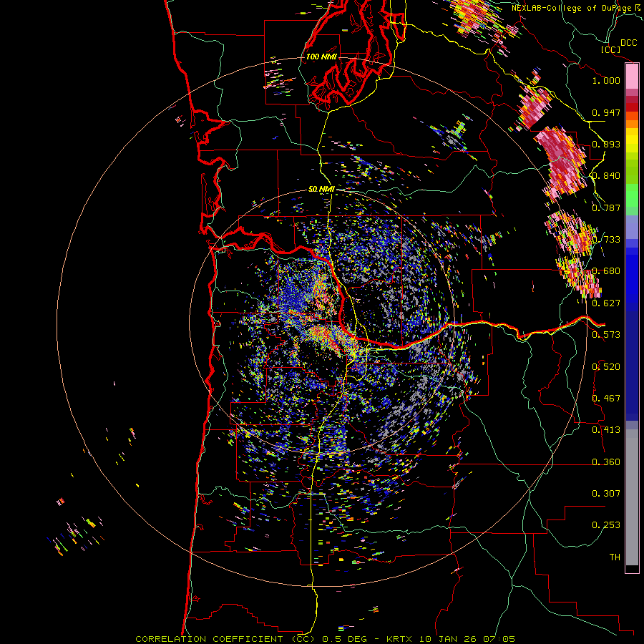644x644 pixels.
Task: Select the 0.360 color scale label
Action: (606, 462)
